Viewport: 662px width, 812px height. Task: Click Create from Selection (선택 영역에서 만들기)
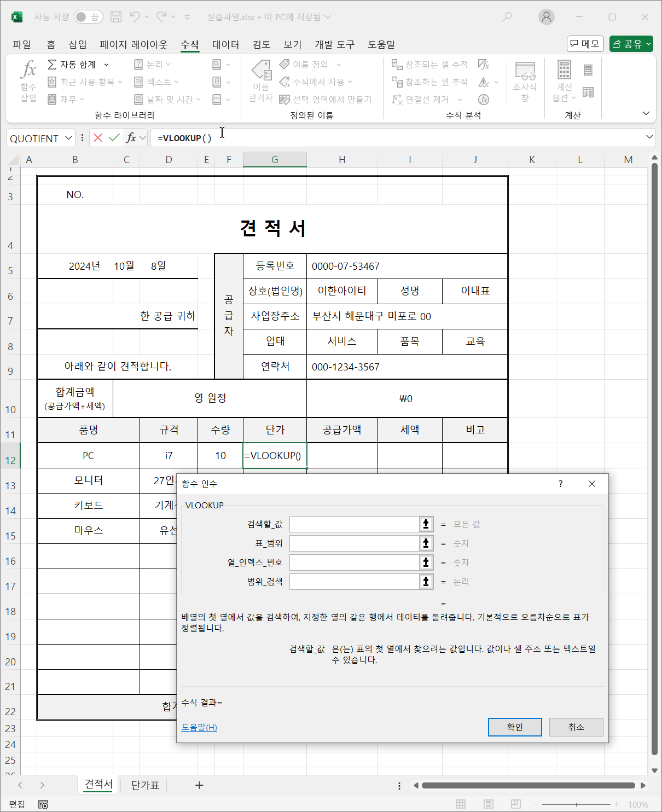tap(325, 100)
